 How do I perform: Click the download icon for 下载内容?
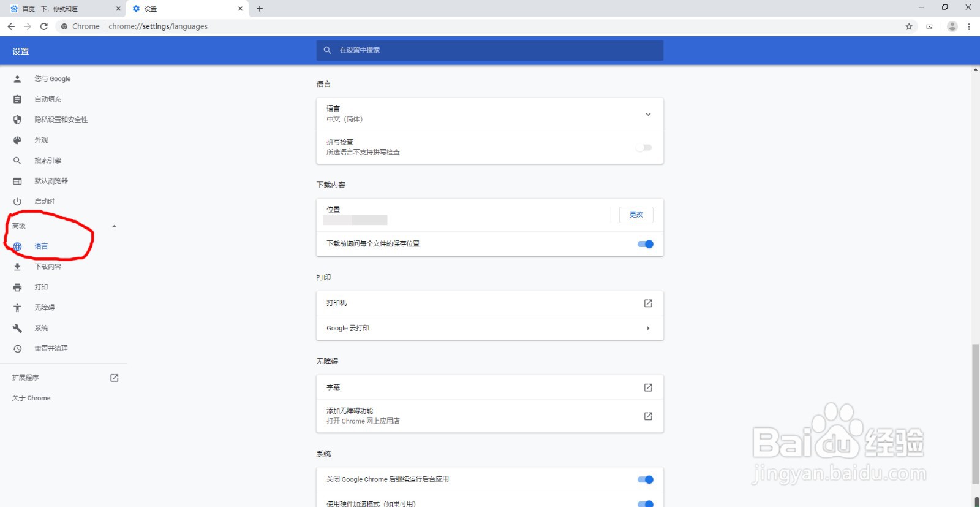tap(17, 267)
